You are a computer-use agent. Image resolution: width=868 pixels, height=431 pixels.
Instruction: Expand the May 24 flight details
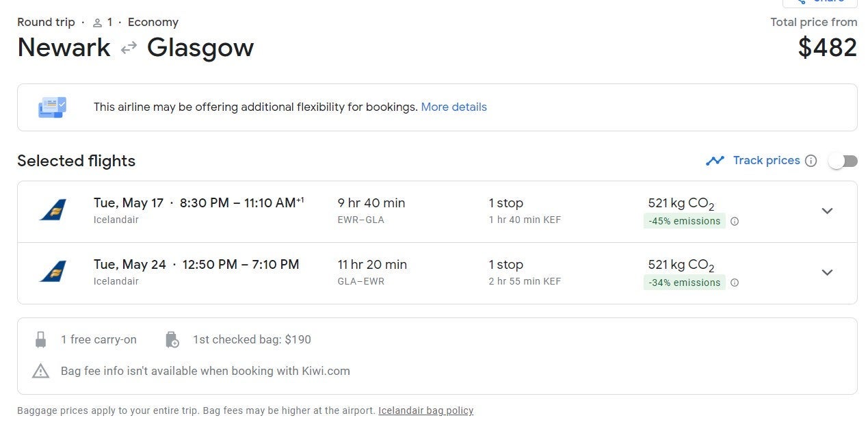coord(827,272)
